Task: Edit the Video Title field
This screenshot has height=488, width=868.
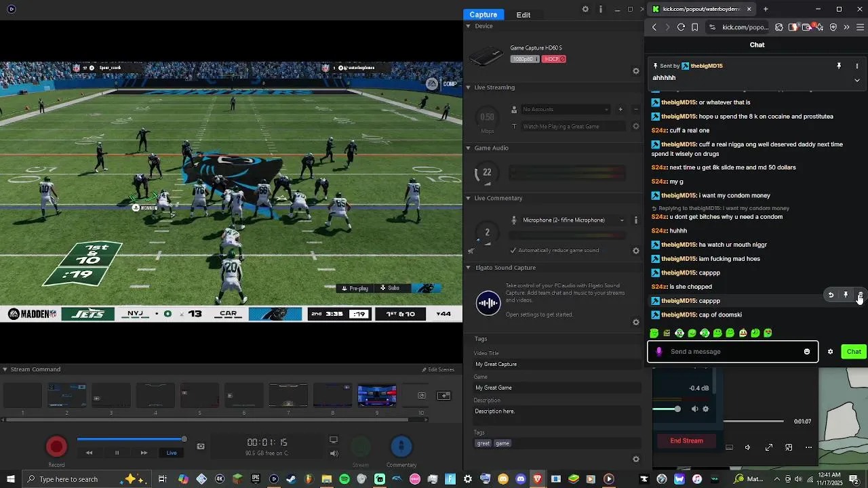Action: coord(557,365)
